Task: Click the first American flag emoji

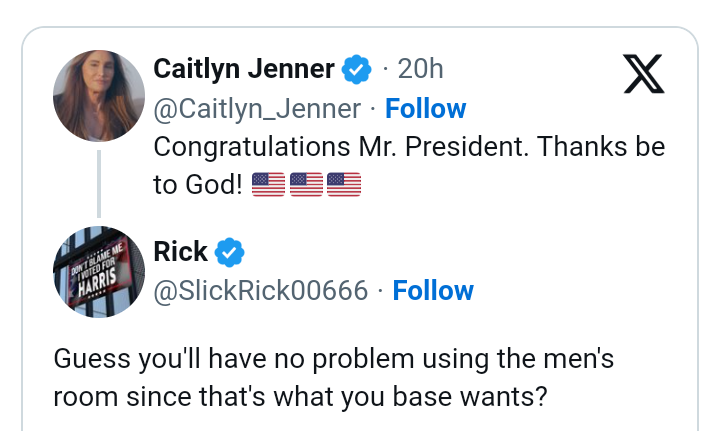Action: pos(268,185)
